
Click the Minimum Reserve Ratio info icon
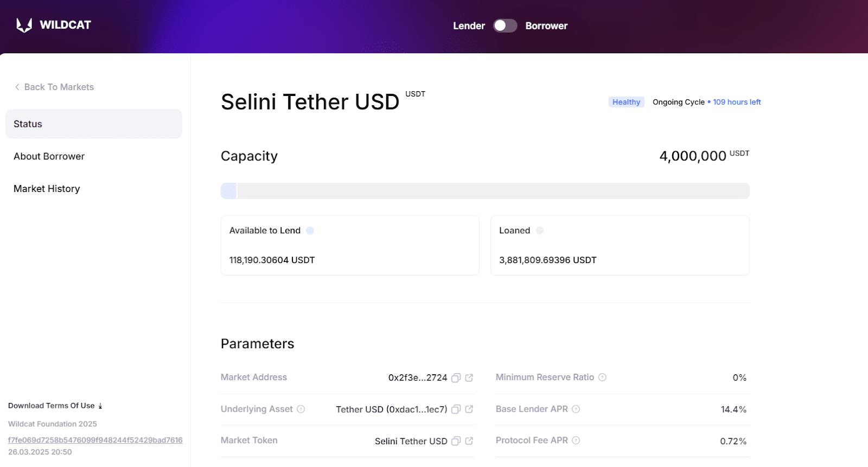(x=602, y=377)
